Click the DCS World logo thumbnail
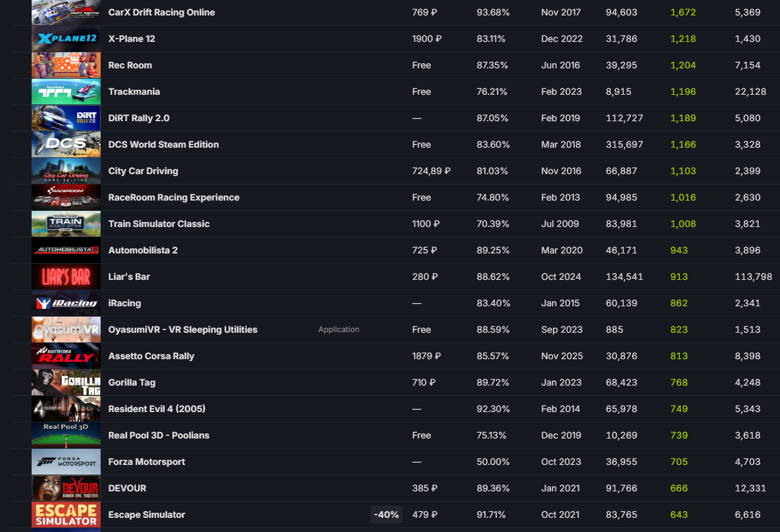Screen dimensions: 780x532 (x=66, y=144)
